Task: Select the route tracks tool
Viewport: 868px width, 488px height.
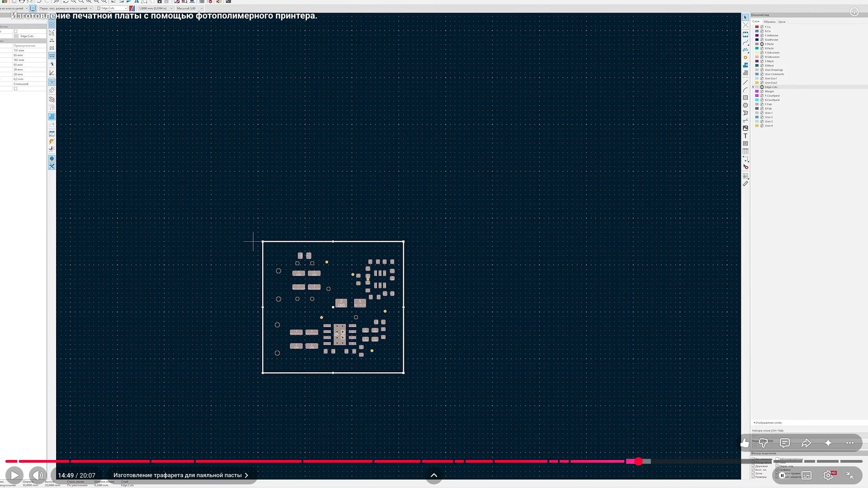Action: [745, 42]
